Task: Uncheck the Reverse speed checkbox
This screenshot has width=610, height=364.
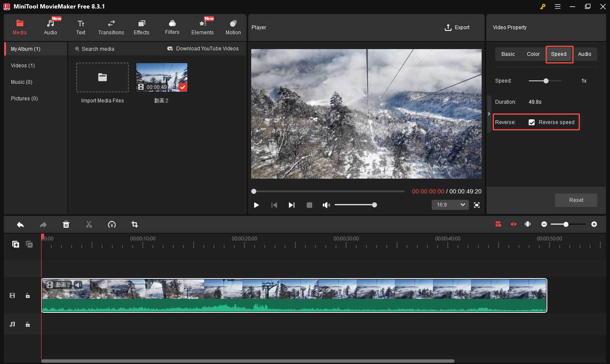Action: 532,122
